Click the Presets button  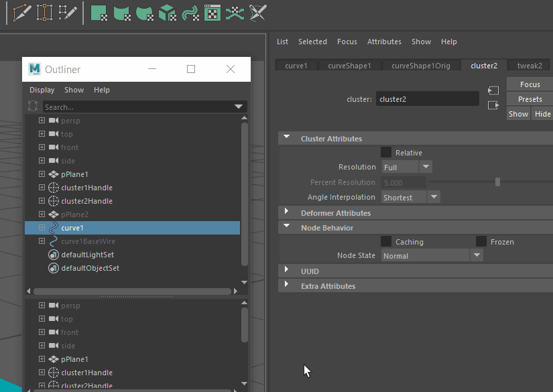[x=530, y=99]
